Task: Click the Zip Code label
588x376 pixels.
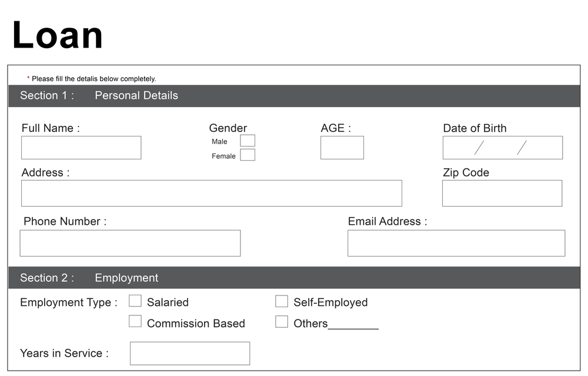Action: [x=466, y=172]
